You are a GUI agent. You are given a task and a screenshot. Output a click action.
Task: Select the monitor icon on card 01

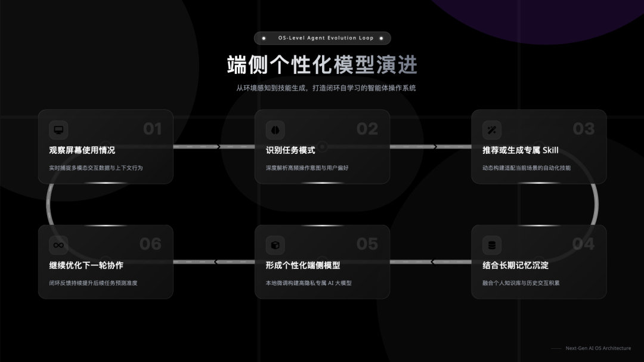pos(57,129)
